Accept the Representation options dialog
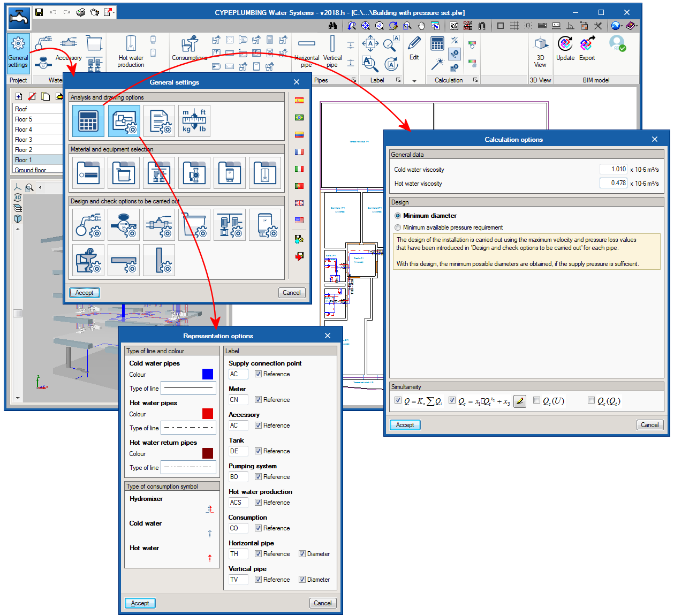674x616 pixels. (140, 603)
